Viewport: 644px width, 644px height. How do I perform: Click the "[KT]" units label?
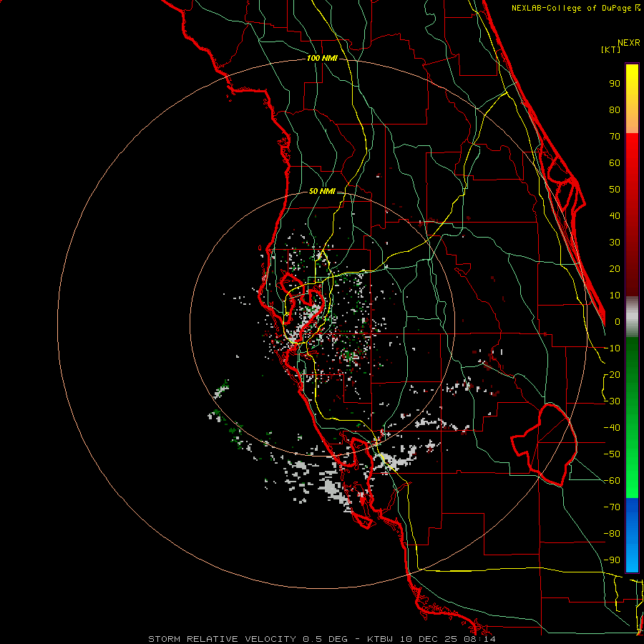(x=610, y=49)
